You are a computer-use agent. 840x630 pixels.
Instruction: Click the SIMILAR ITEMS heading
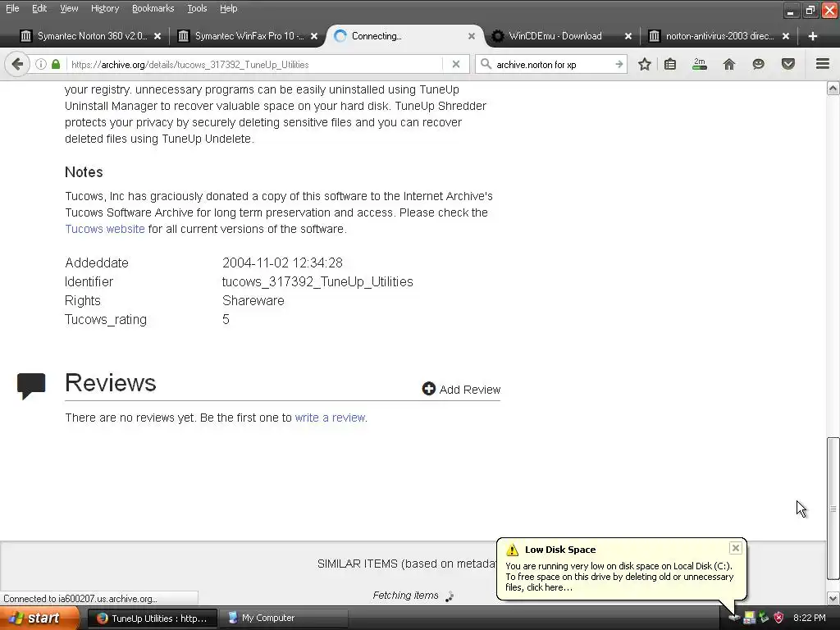click(x=407, y=564)
